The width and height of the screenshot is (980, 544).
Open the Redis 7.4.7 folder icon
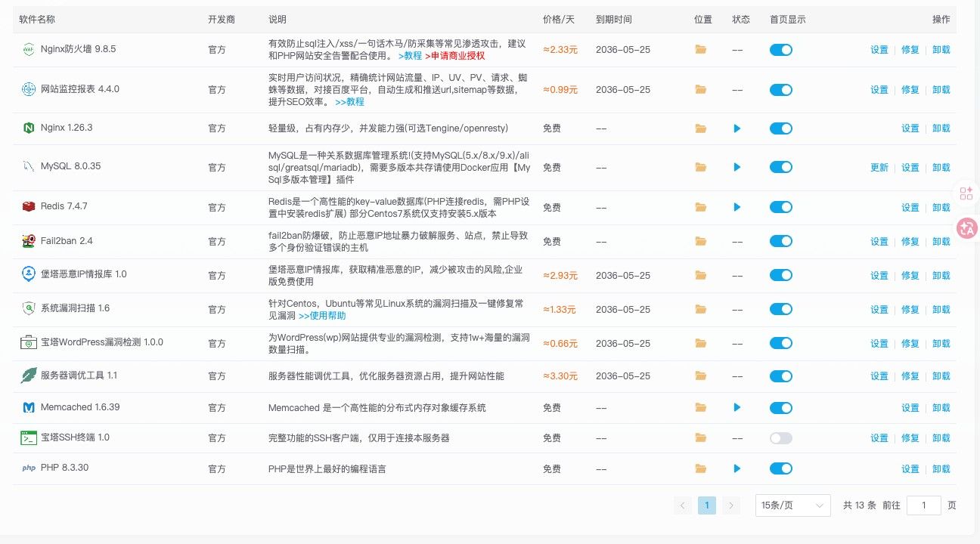[701, 207]
